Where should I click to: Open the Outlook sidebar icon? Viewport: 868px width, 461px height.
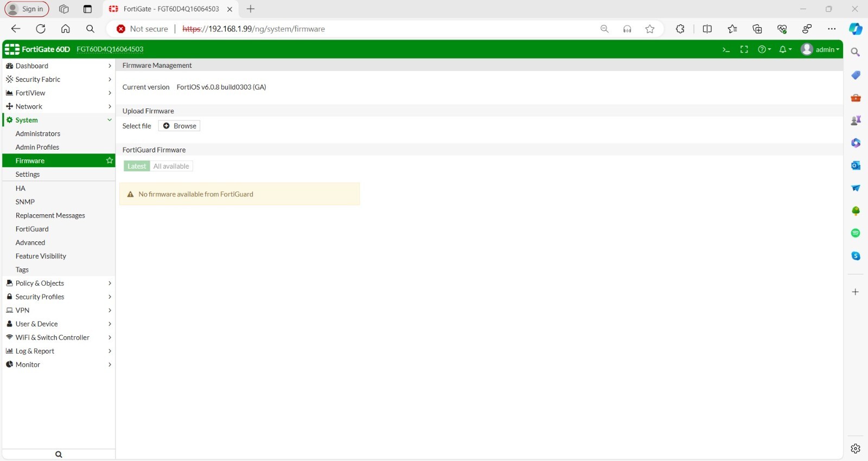coord(856,165)
